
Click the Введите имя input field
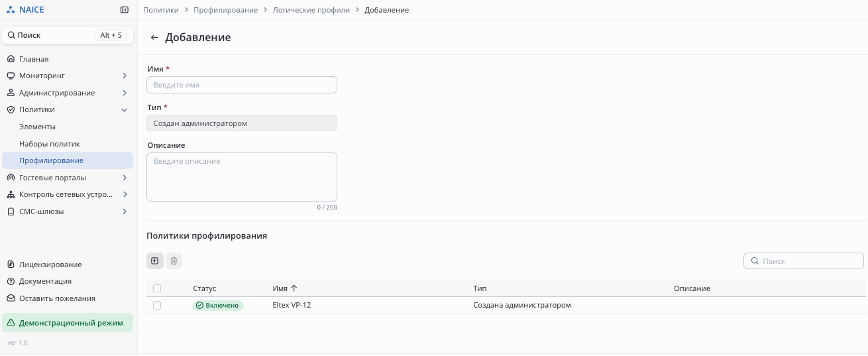coord(241,85)
